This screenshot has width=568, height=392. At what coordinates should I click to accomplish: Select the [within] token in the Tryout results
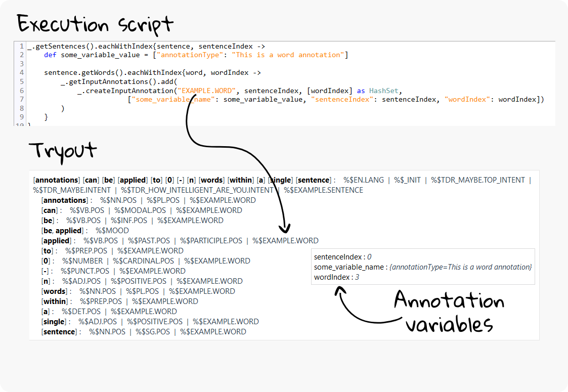pyautogui.click(x=54, y=301)
